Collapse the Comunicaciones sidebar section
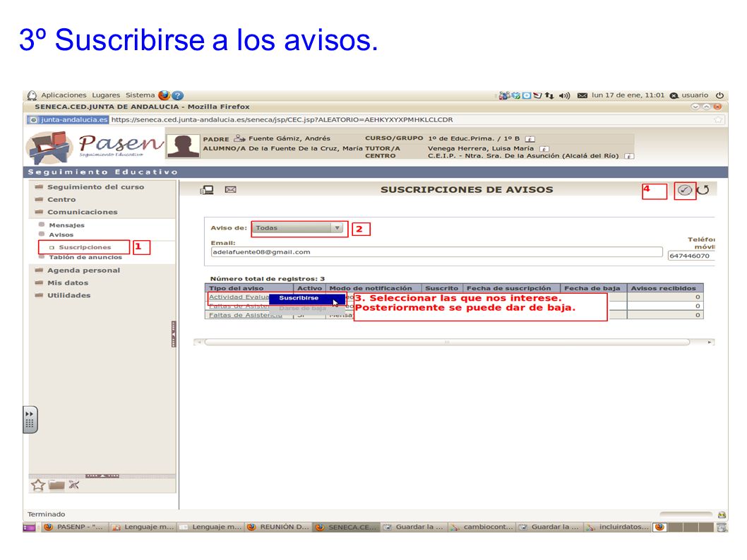The image size is (747, 560). [x=82, y=212]
